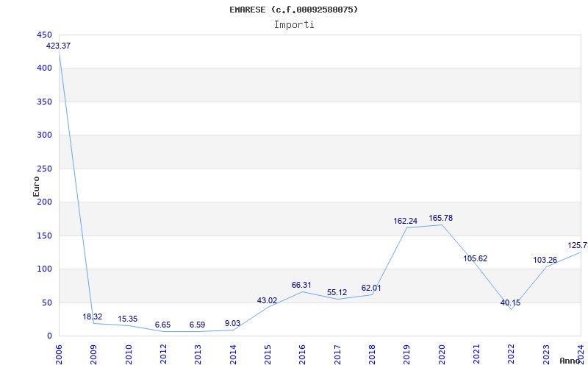Click data label 62.01

371,288
